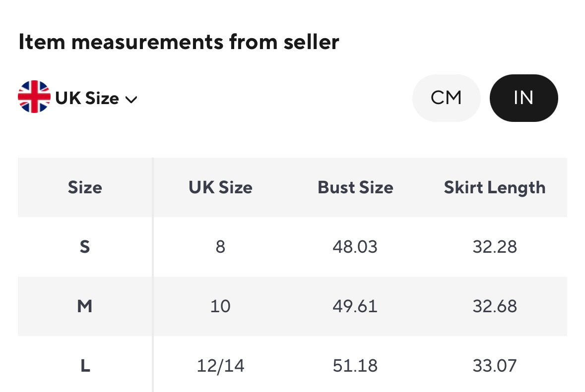Click UK size 8 cell
Image resolution: width=585 pixels, height=392 pixels.
(x=220, y=247)
